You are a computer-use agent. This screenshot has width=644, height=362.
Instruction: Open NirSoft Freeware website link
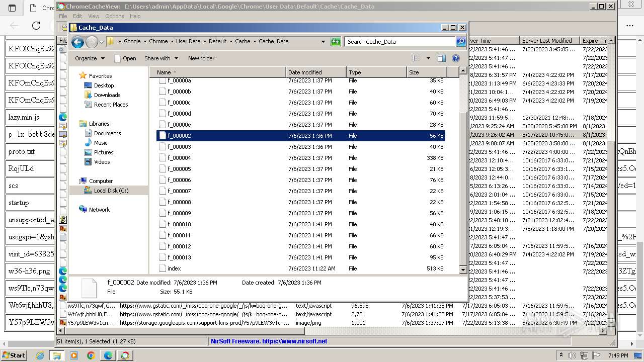(x=269, y=341)
